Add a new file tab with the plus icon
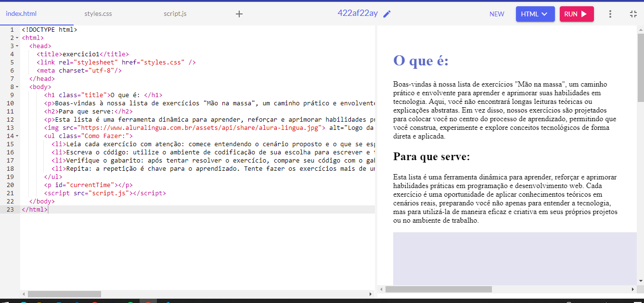 [239, 14]
